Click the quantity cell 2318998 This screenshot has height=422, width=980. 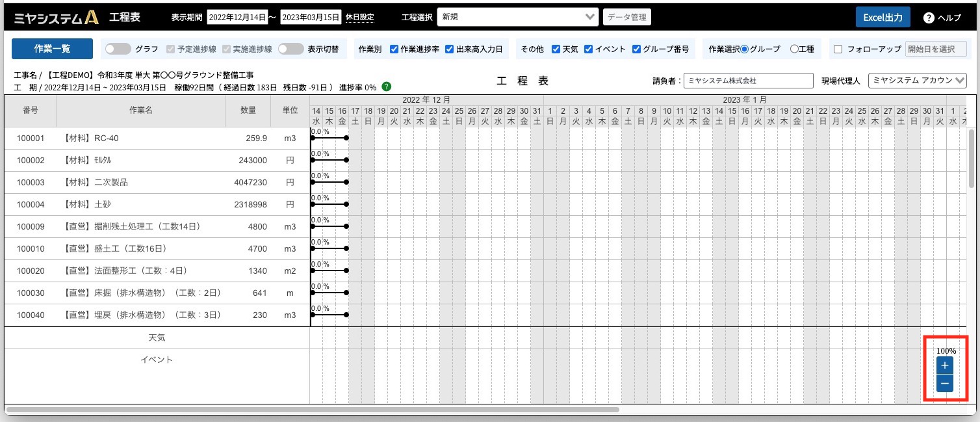(x=250, y=205)
